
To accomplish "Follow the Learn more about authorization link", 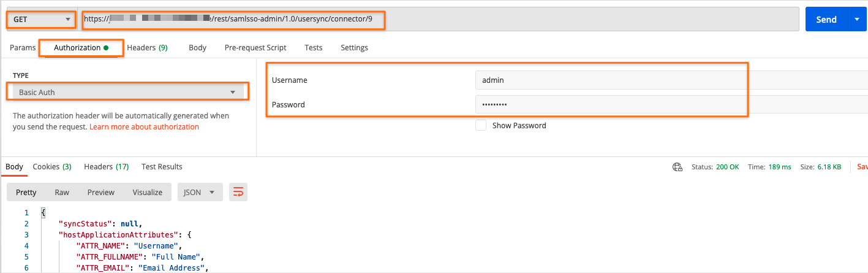I will [x=144, y=127].
